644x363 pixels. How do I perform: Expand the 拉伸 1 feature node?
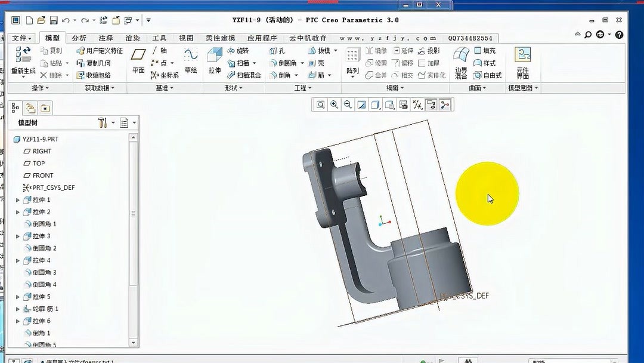[18, 199]
